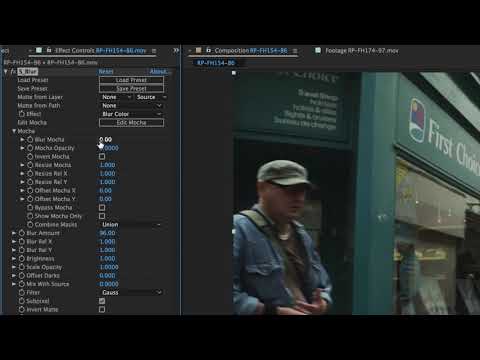The height and width of the screenshot is (360, 480).
Task: Click the fx icon beside S_Blur
Action: [13, 72]
